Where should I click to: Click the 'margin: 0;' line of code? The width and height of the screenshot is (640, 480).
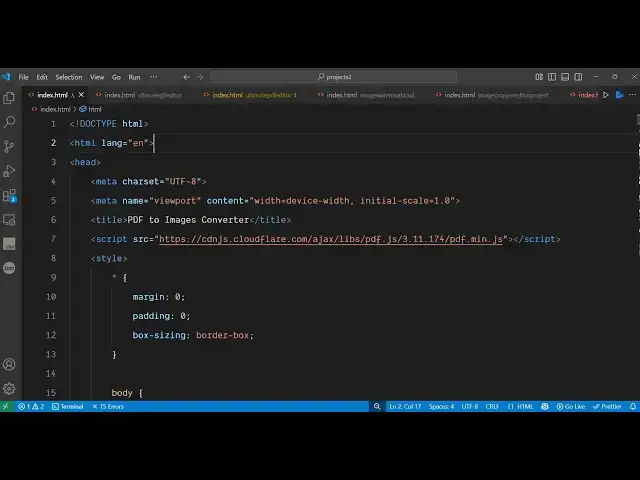point(159,297)
